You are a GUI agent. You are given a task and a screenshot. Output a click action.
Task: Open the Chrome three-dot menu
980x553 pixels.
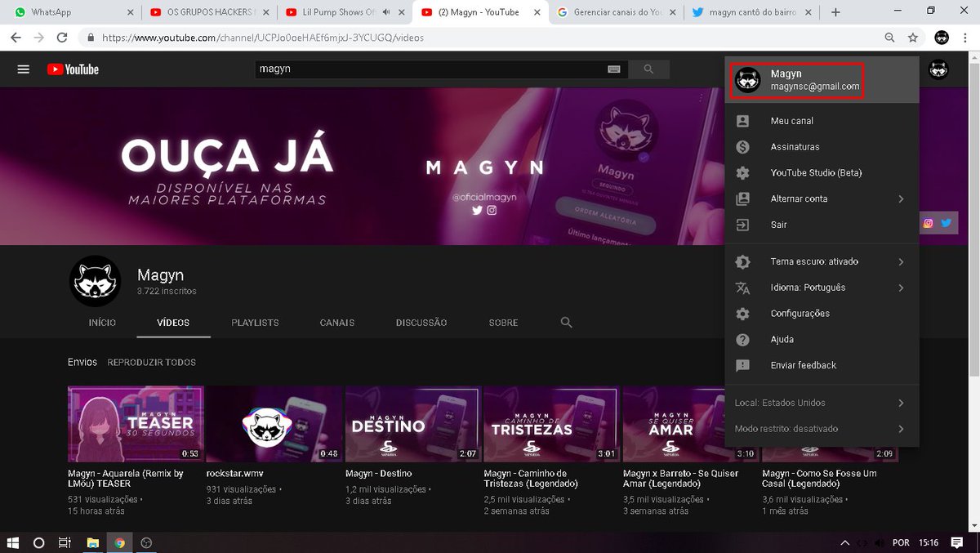tap(965, 38)
